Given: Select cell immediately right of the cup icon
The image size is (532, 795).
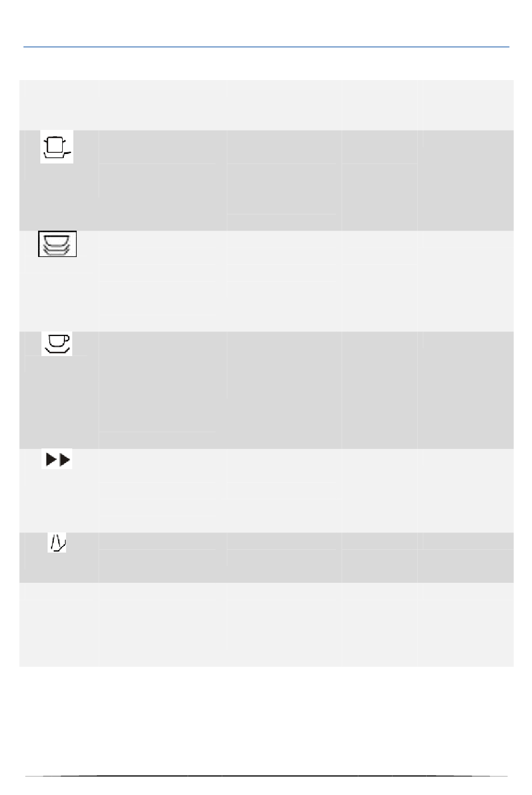Looking at the screenshot, I should point(163,382).
